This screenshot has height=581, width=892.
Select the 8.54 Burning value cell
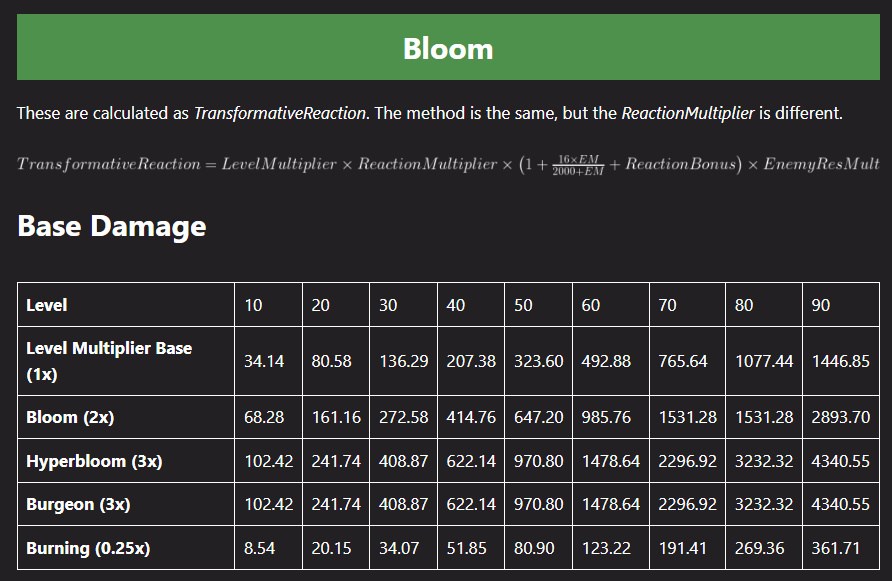click(269, 548)
